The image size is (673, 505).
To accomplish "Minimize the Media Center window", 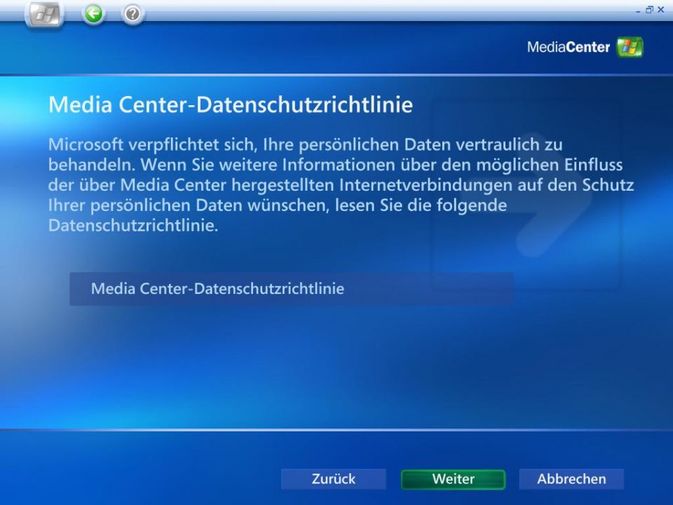I will 638,10.
